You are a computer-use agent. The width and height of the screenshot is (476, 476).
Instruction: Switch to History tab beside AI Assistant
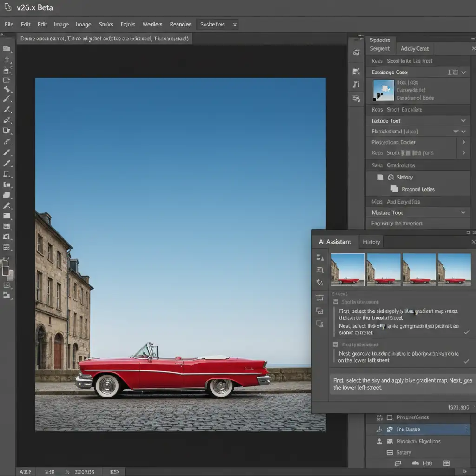[x=371, y=242]
